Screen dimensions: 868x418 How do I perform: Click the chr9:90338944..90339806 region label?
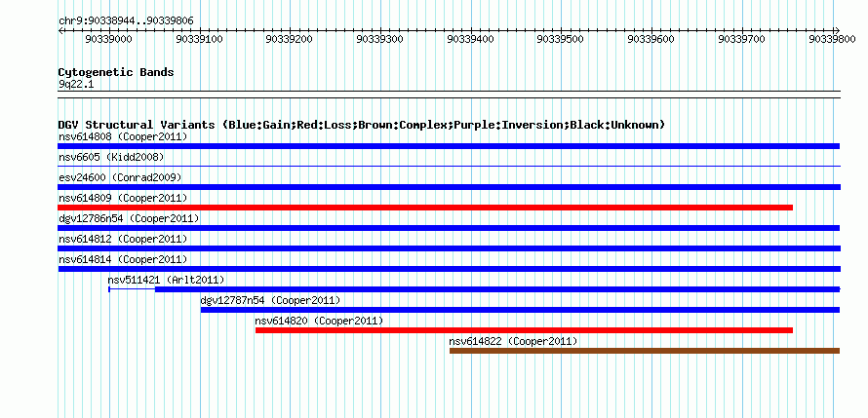tap(126, 21)
